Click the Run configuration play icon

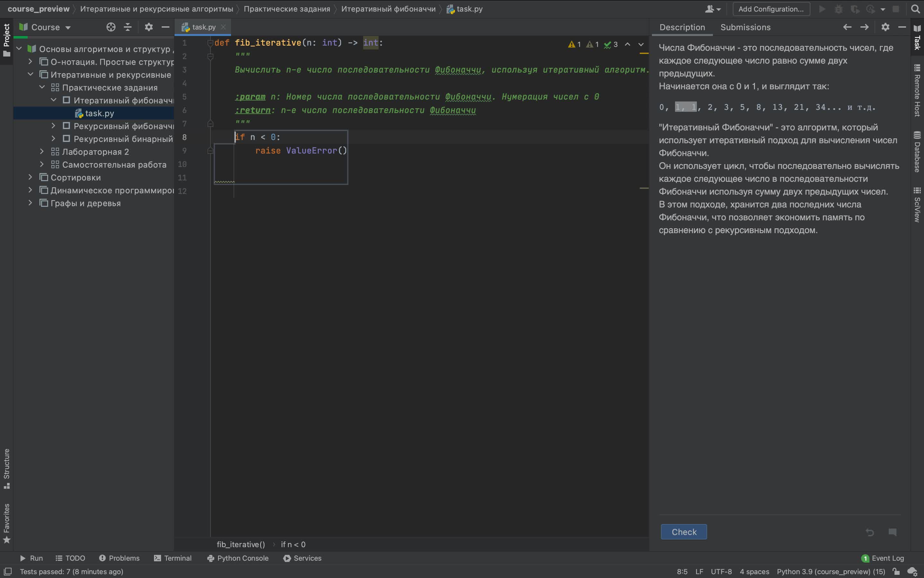(822, 9)
